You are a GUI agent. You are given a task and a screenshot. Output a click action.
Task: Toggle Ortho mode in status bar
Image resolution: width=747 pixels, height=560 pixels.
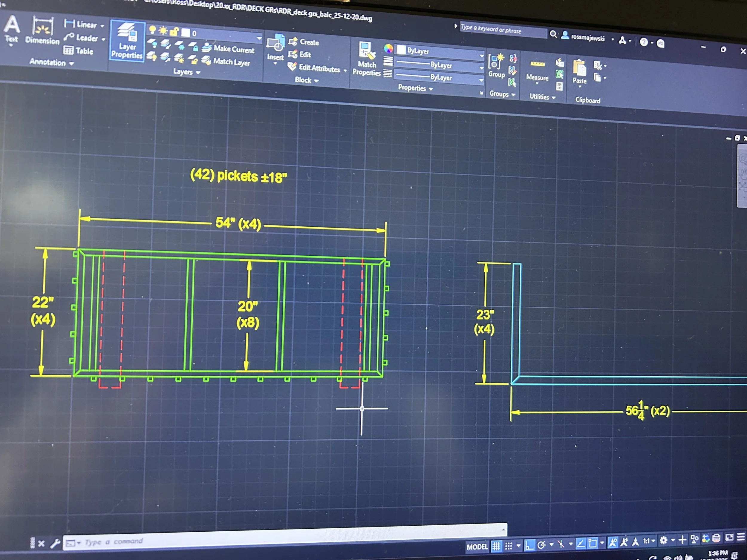(x=529, y=545)
